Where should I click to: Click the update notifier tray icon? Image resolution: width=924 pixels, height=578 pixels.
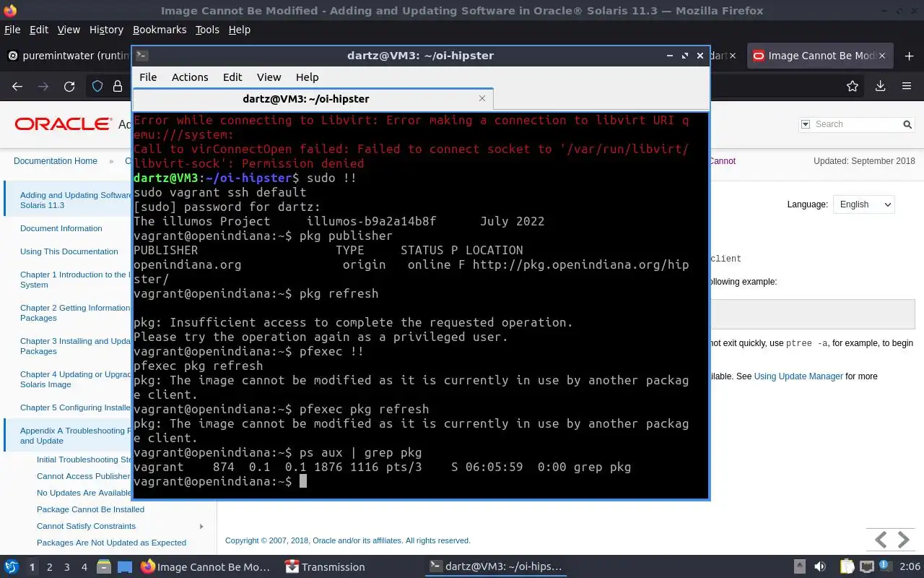click(x=884, y=567)
